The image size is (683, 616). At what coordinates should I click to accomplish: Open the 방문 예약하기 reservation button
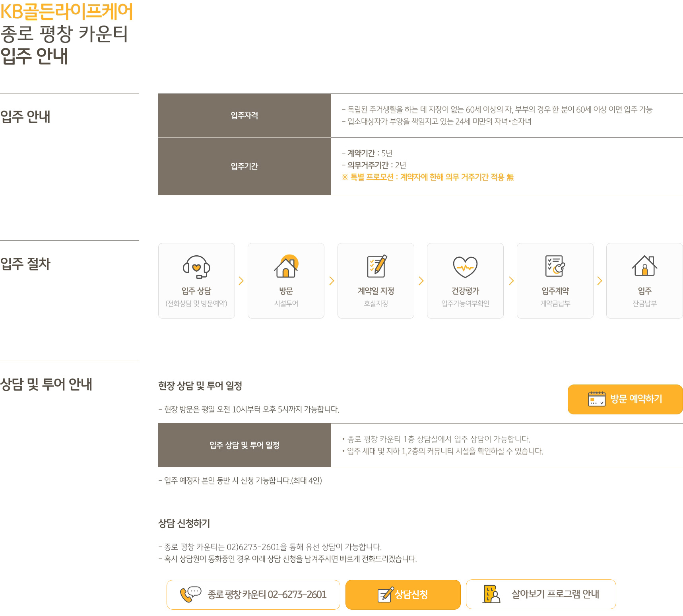(625, 399)
